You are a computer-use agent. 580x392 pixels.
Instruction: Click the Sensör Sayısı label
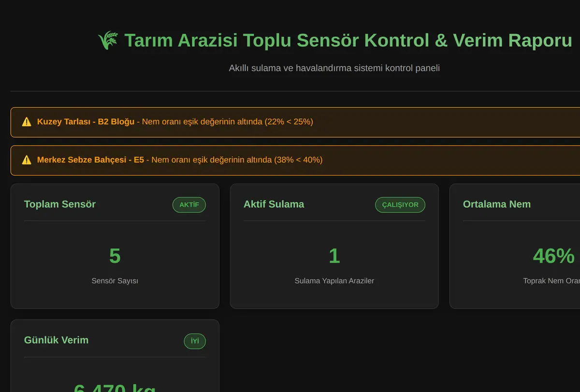pos(115,281)
